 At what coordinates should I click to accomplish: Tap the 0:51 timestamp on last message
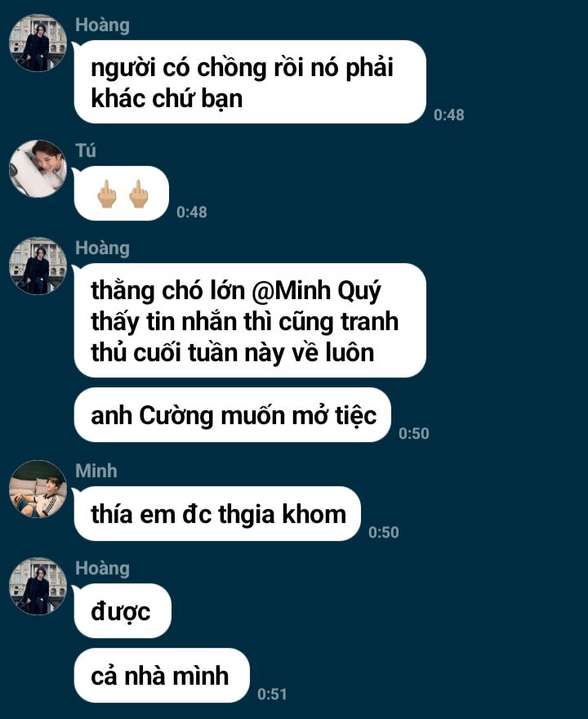pyautogui.click(x=272, y=694)
